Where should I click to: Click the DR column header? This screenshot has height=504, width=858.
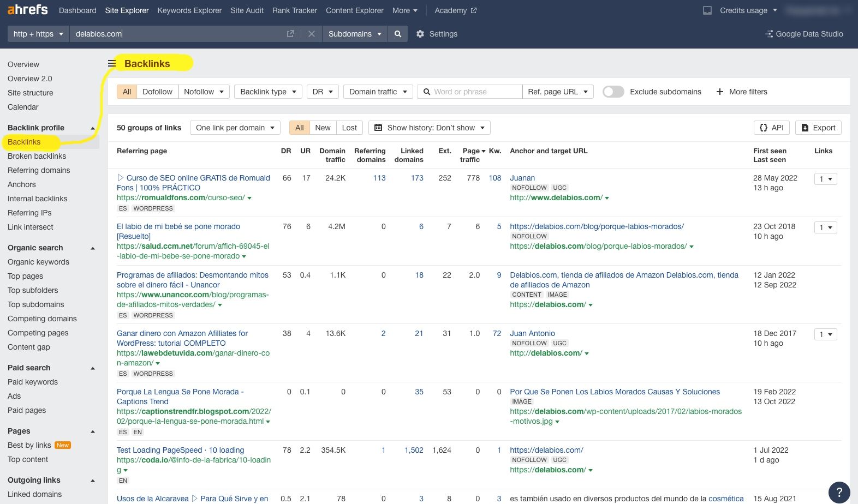point(286,151)
